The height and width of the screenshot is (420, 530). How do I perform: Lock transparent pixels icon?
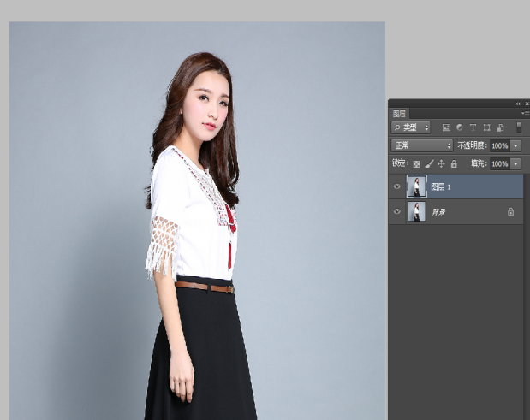pyautogui.click(x=416, y=164)
